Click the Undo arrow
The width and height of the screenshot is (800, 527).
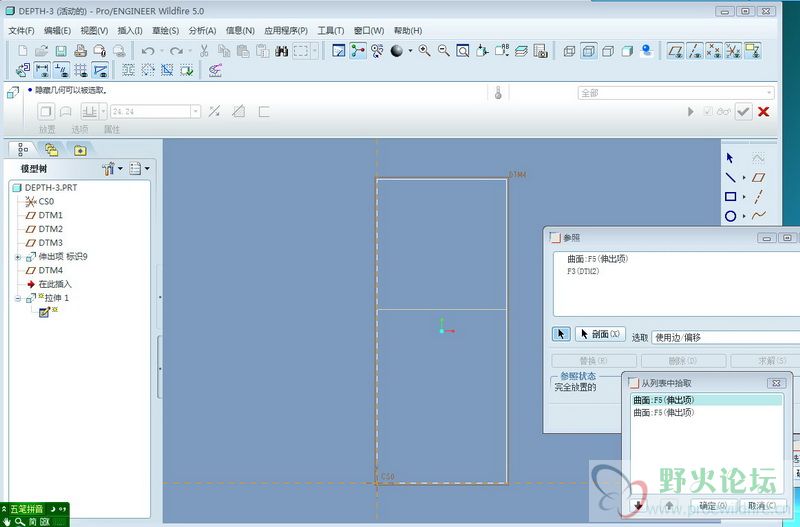[148, 51]
